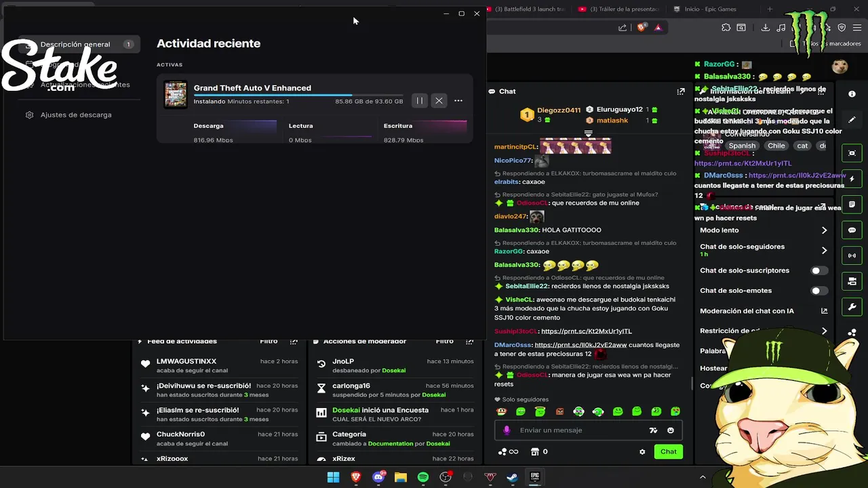Toggle Chat de solo-emotes switch

[820, 291]
